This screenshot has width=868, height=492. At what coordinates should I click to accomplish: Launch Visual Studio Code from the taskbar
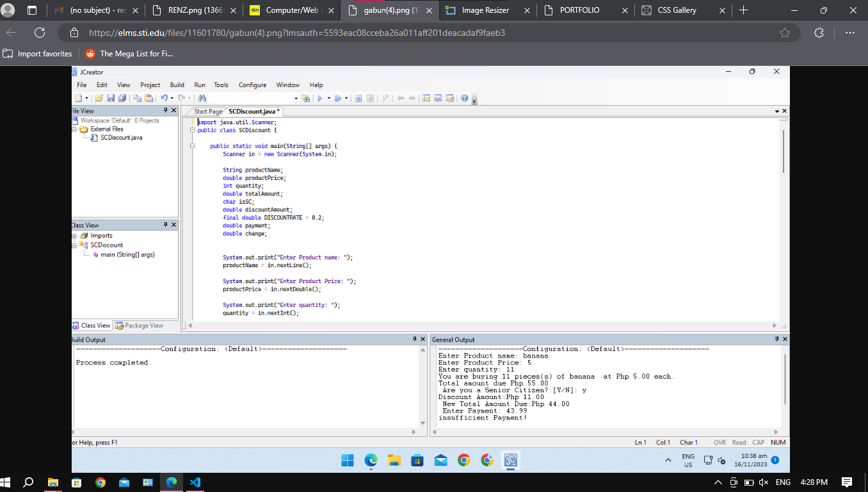pos(196,482)
